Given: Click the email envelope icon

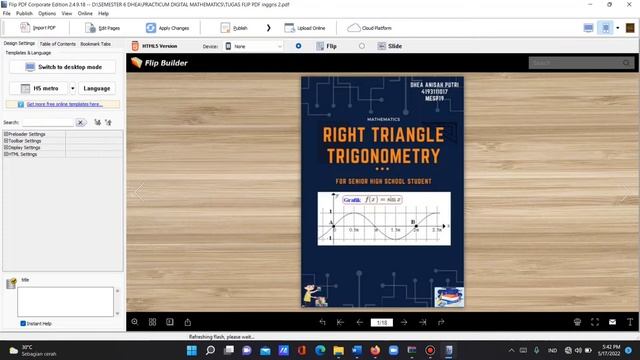Looking at the screenshot, I should point(612,322).
